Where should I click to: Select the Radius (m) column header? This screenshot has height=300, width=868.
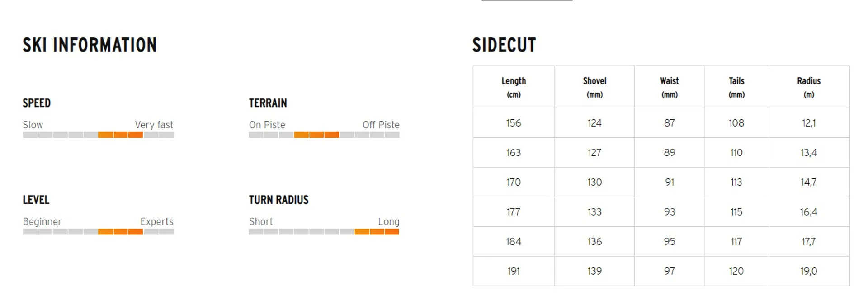click(809, 87)
